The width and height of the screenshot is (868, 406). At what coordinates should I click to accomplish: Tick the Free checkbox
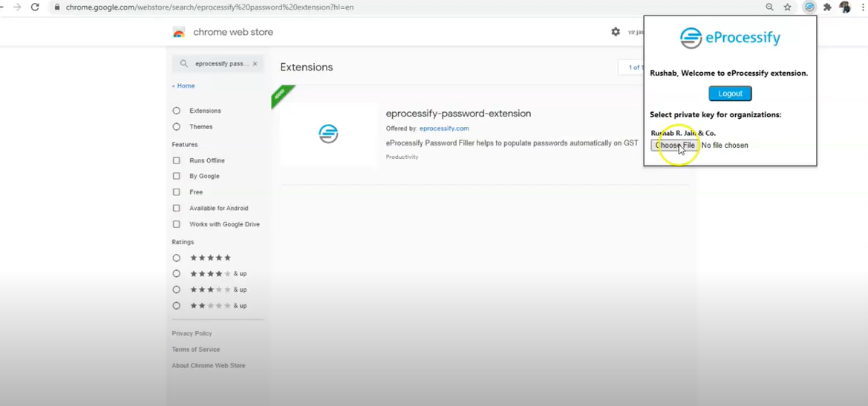[x=177, y=192]
